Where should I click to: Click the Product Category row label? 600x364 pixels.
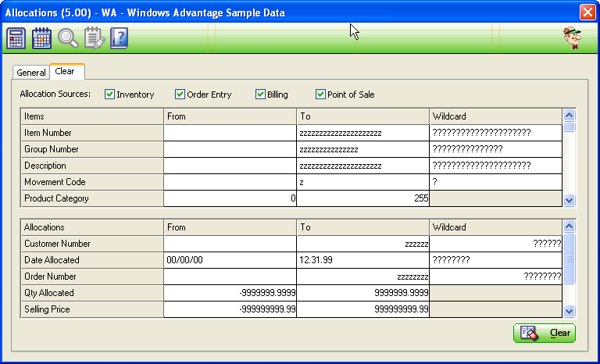click(x=92, y=198)
